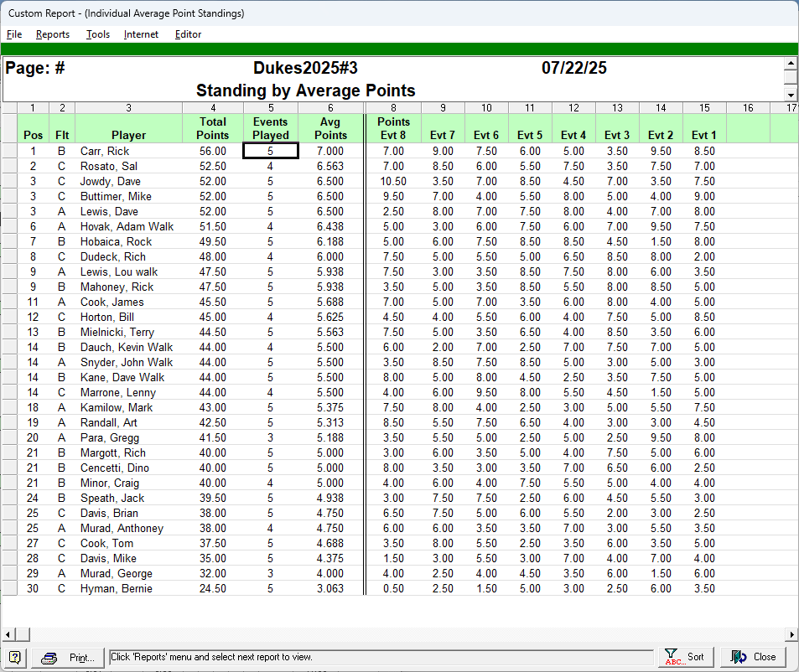Click the Points Evt 8 column header cell
This screenshot has height=672, width=799.
pyautogui.click(x=393, y=128)
